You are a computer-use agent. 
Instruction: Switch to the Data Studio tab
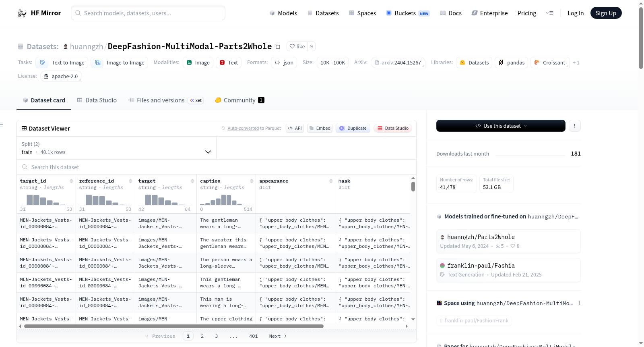coord(97,100)
